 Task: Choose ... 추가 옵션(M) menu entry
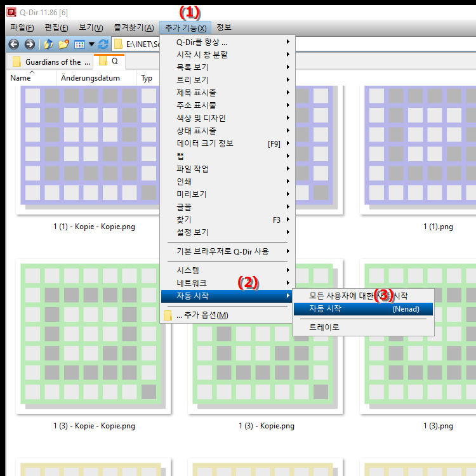[227, 315]
